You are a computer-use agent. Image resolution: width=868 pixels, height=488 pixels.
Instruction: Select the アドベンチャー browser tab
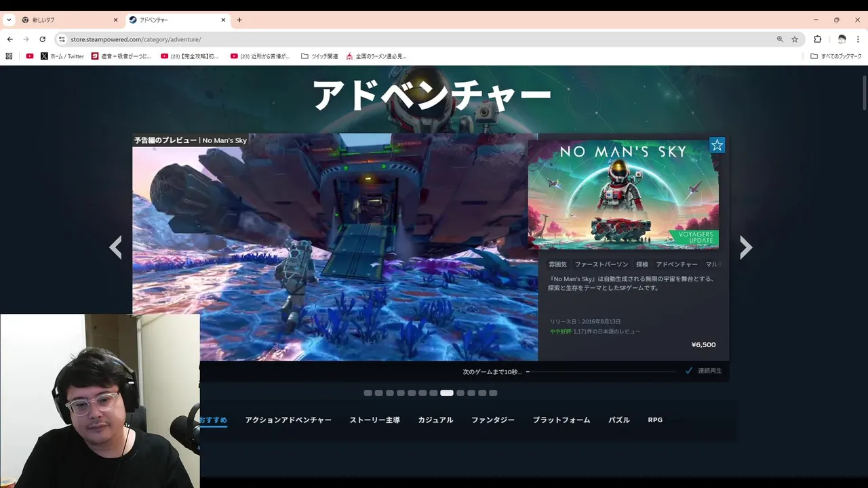point(177,20)
